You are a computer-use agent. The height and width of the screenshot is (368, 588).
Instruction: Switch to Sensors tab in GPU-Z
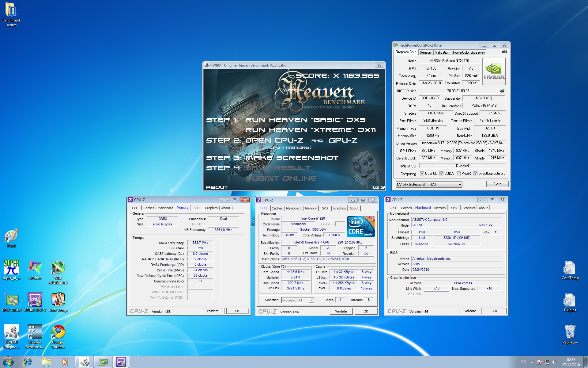pyautogui.click(x=425, y=52)
